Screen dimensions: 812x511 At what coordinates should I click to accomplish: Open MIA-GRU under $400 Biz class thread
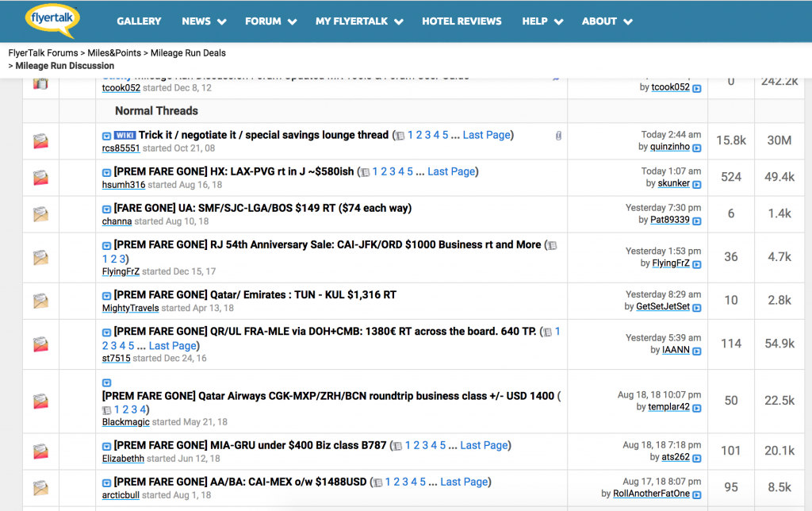click(250, 445)
